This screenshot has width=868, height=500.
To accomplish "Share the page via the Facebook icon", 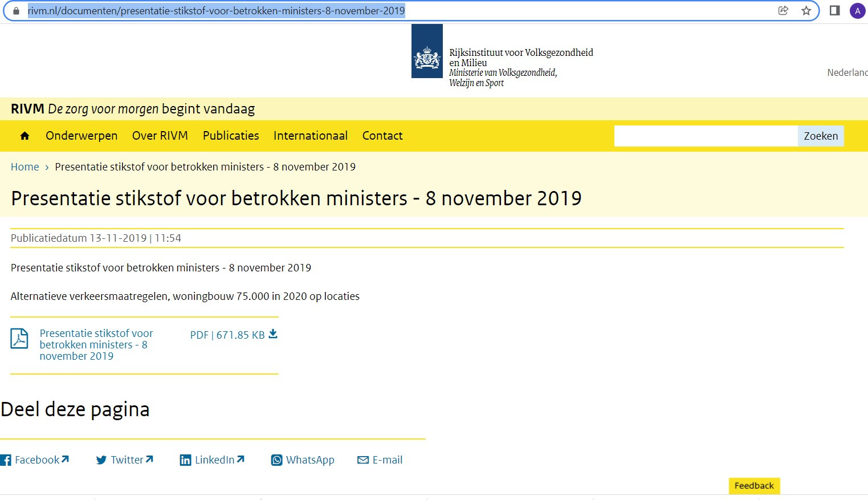I will coord(6,460).
